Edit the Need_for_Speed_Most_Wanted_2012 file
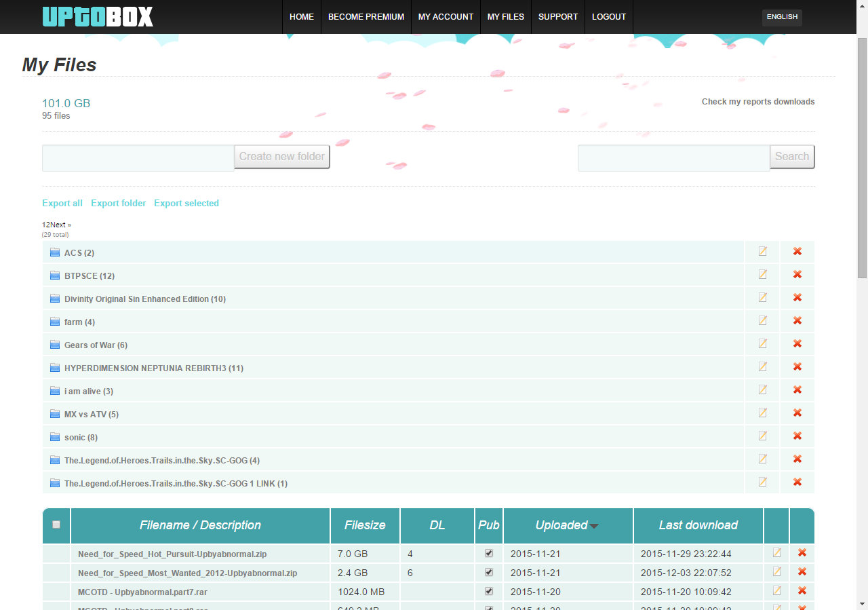This screenshot has width=868, height=610. click(777, 572)
